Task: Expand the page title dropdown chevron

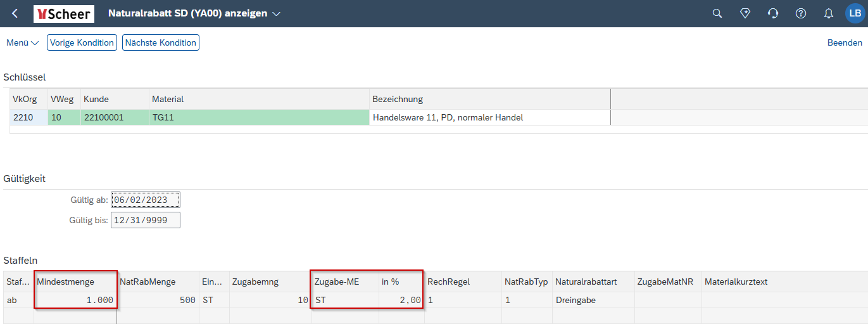Action: tap(276, 14)
